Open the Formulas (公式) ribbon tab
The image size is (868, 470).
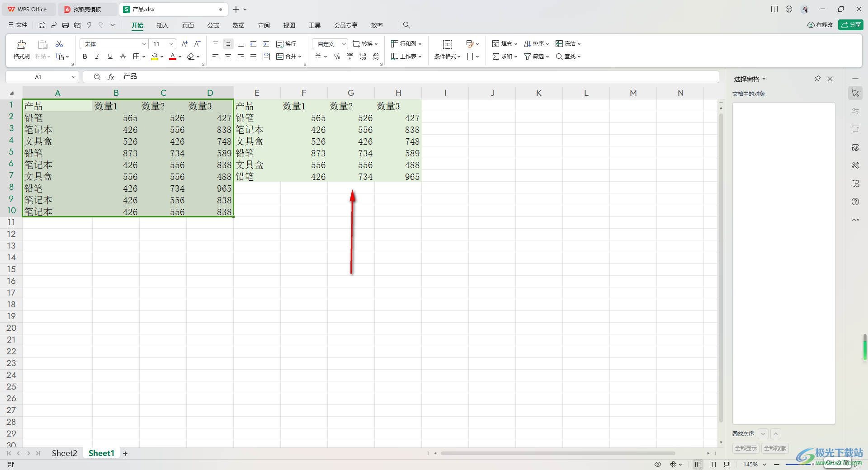click(x=213, y=25)
